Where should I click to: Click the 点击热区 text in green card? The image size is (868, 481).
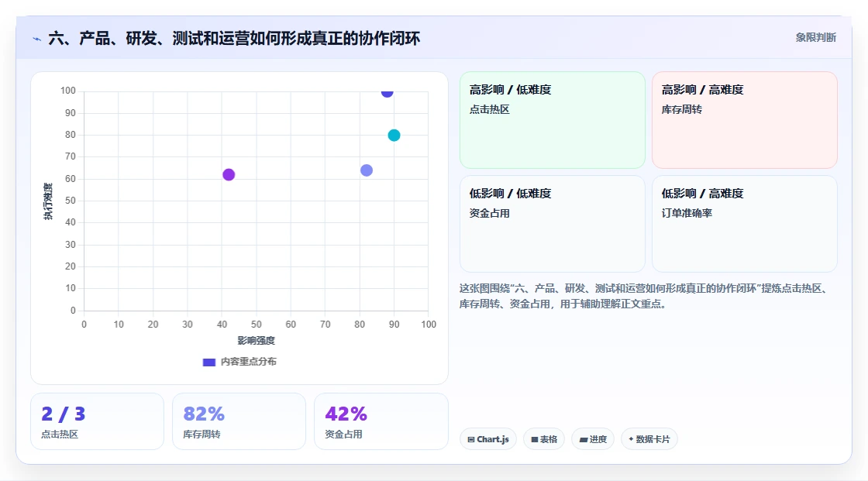point(489,109)
